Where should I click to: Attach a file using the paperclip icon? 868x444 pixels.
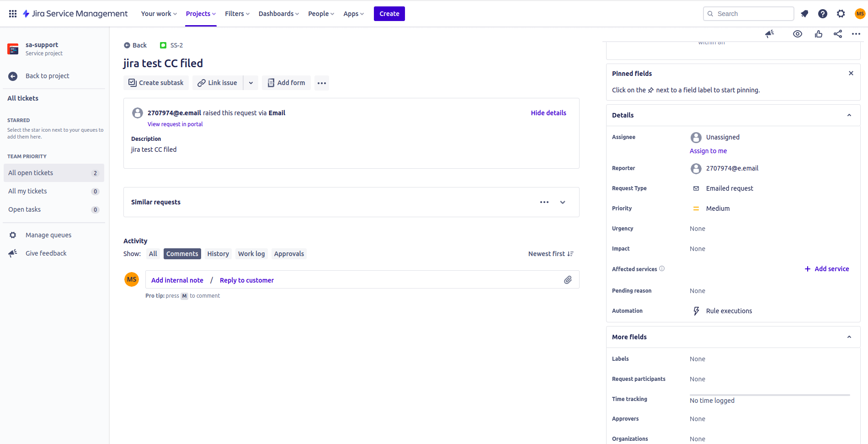(568, 279)
